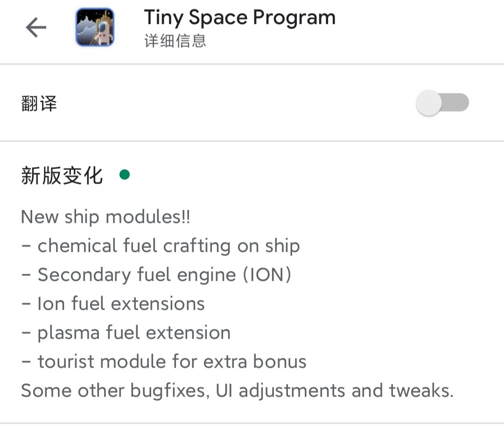Image resolution: width=504 pixels, height=426 pixels.
Task: Click the 详细信息 subtitle
Action: 175,41
